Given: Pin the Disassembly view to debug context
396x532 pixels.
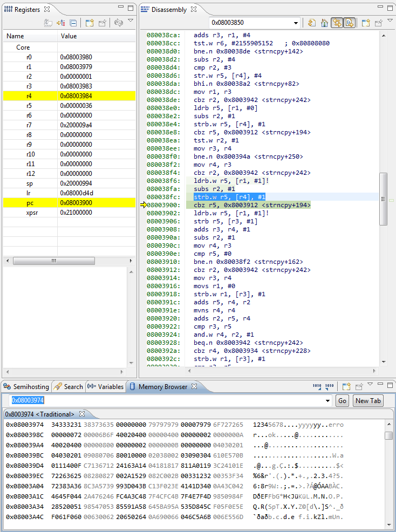Looking at the screenshot, I should coord(378,23).
